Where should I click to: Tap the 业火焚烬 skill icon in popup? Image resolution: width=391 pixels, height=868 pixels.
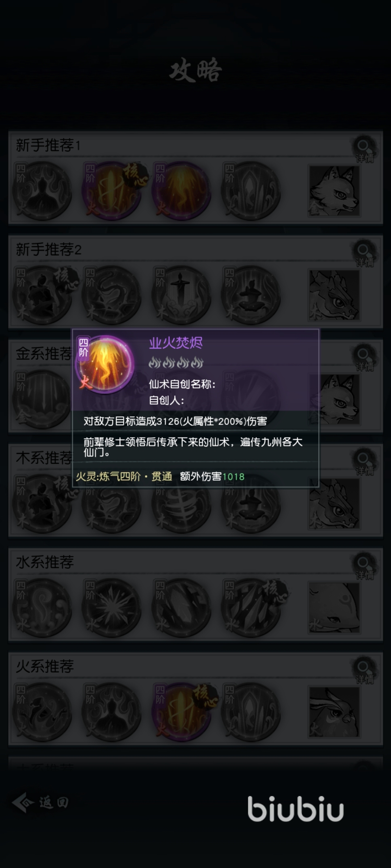pyautogui.click(x=105, y=365)
